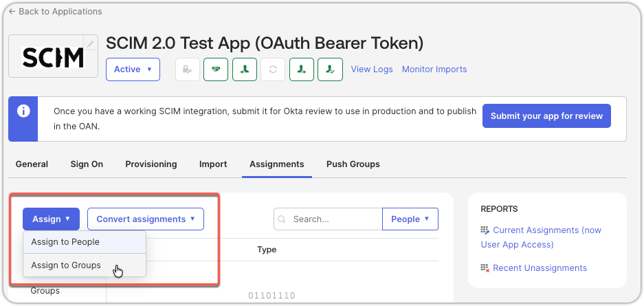Click the greyed-out sync arrows icon
This screenshot has height=306, width=644.
(x=273, y=69)
